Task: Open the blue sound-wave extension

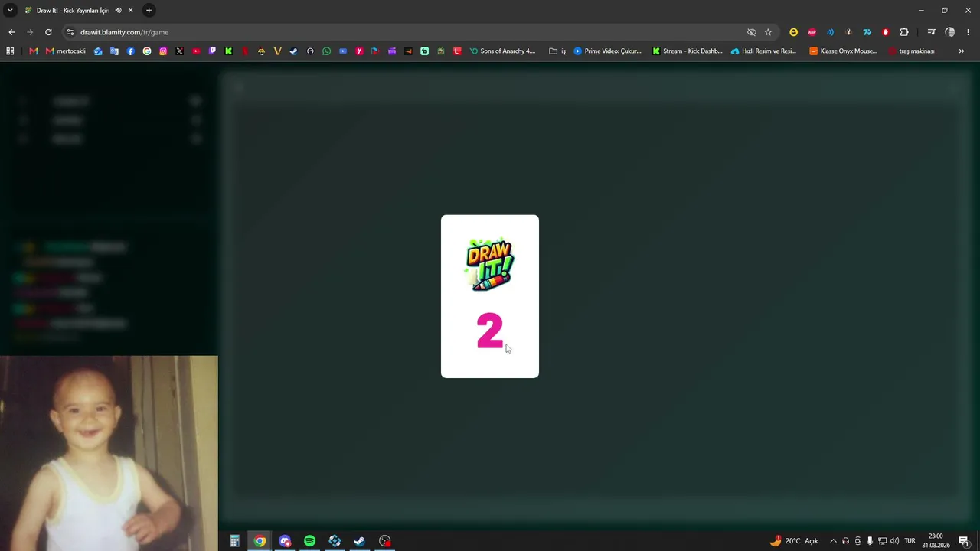Action: pyautogui.click(x=830, y=32)
